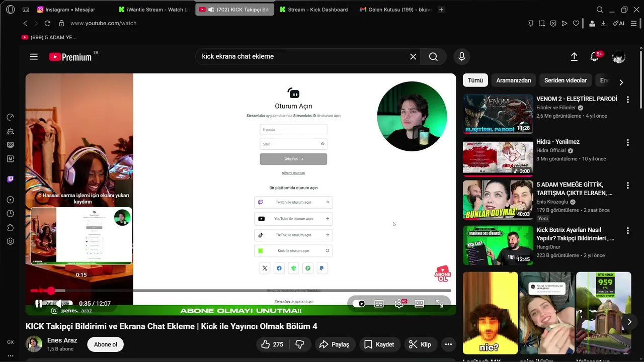Switch to iWantie Stream tab

pyautogui.click(x=154, y=10)
